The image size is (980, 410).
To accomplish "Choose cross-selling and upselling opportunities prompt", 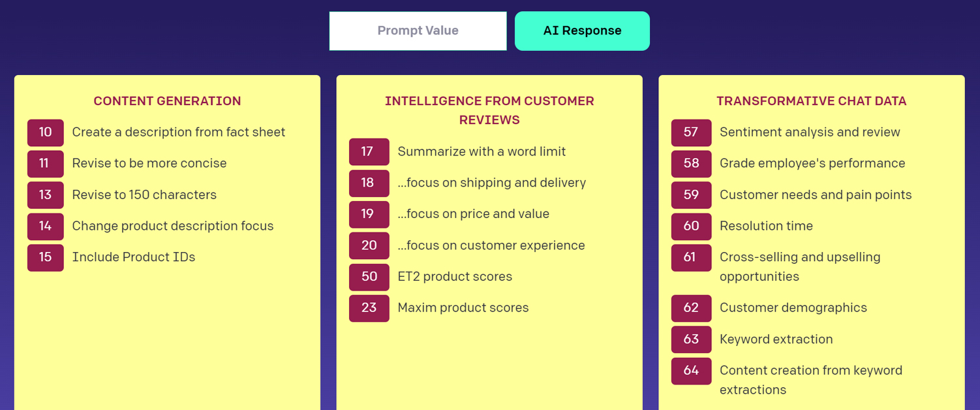I will (800, 257).
